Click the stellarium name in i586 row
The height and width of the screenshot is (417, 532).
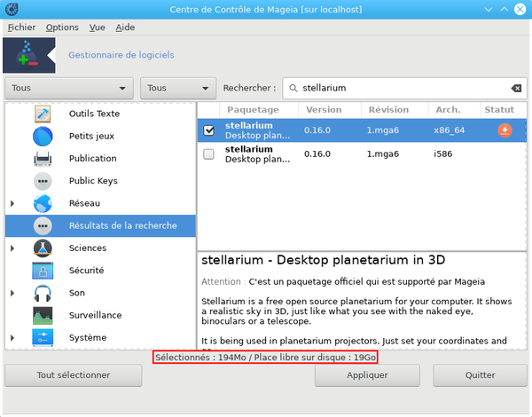(248, 149)
